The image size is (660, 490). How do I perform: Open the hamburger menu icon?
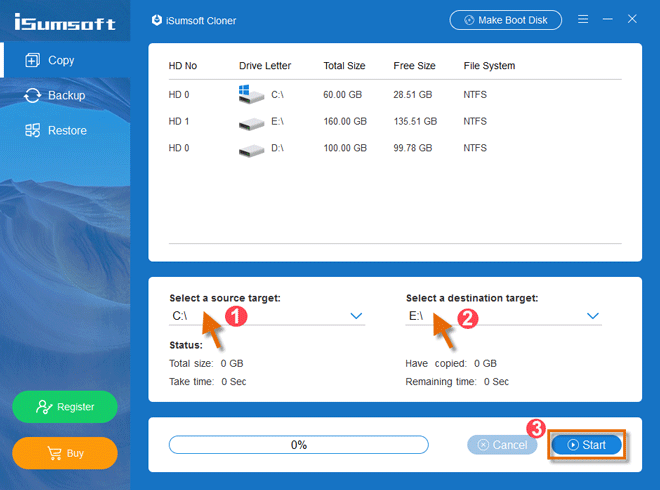583,19
